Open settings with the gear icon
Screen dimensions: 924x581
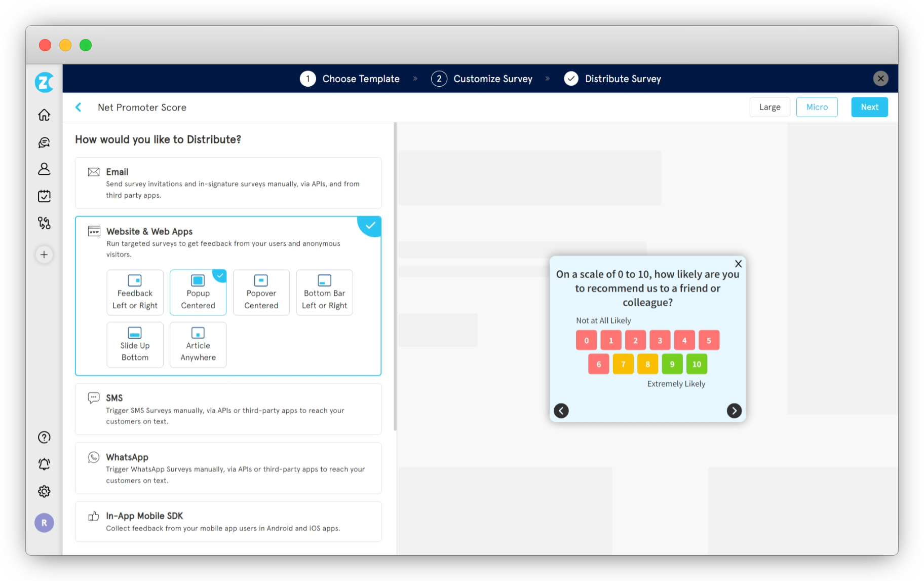tap(44, 491)
